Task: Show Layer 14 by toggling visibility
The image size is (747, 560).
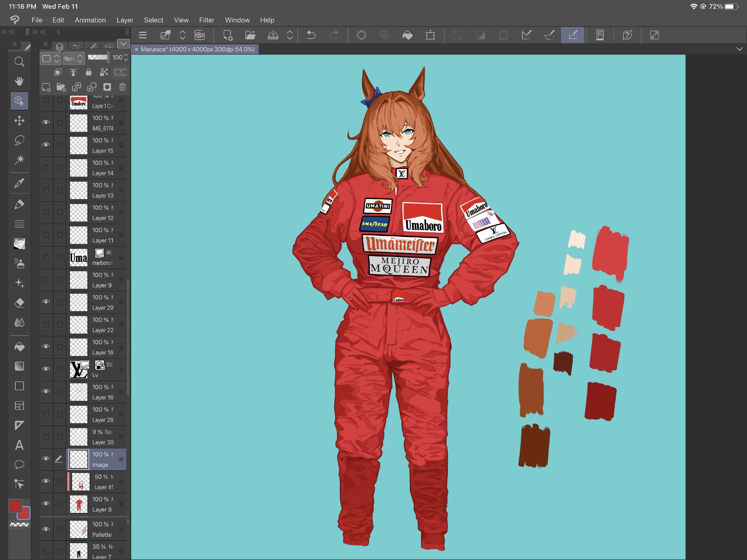Action: pyautogui.click(x=46, y=167)
